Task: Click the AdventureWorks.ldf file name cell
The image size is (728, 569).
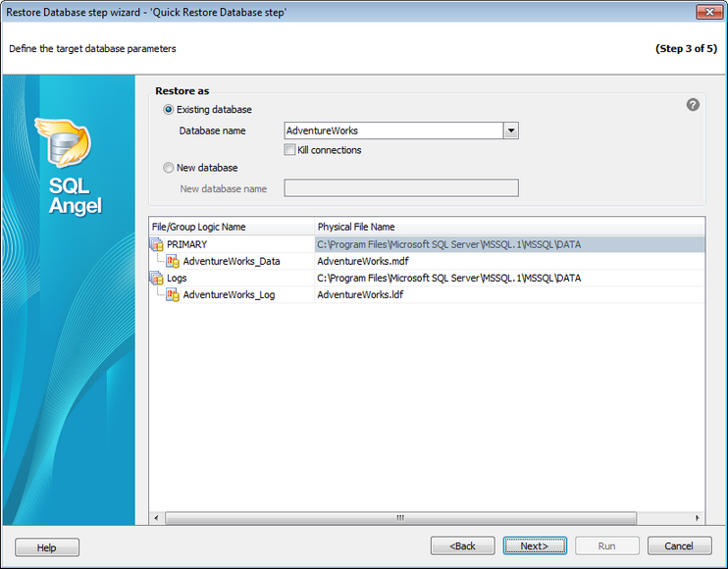Action: (510, 294)
